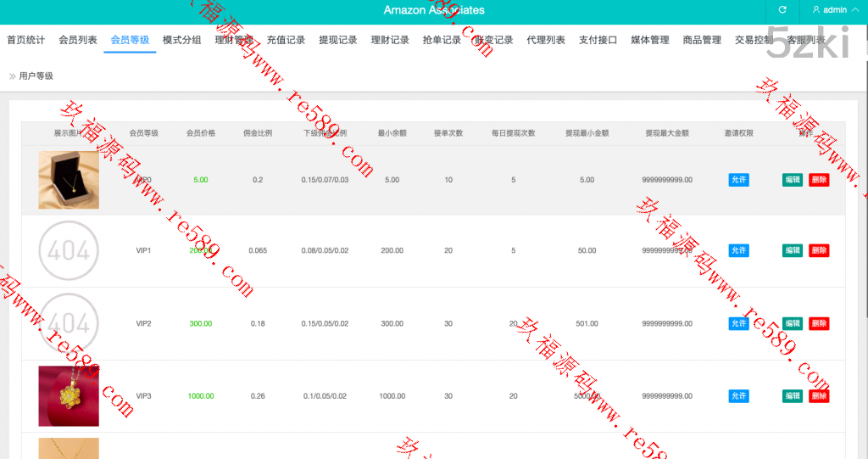
Task: Click the VIP0 necklace box thumbnail
Action: tap(69, 180)
